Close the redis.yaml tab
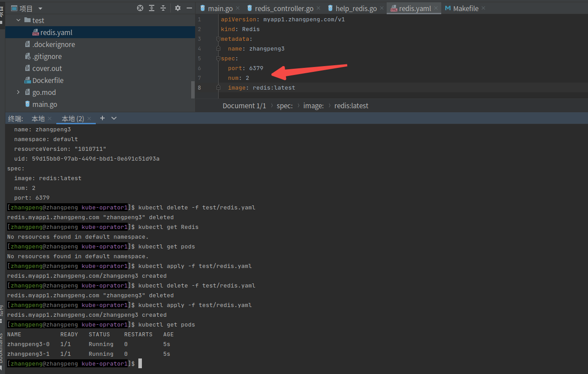Image resolution: width=588 pixels, height=374 pixels. pyautogui.click(x=436, y=8)
